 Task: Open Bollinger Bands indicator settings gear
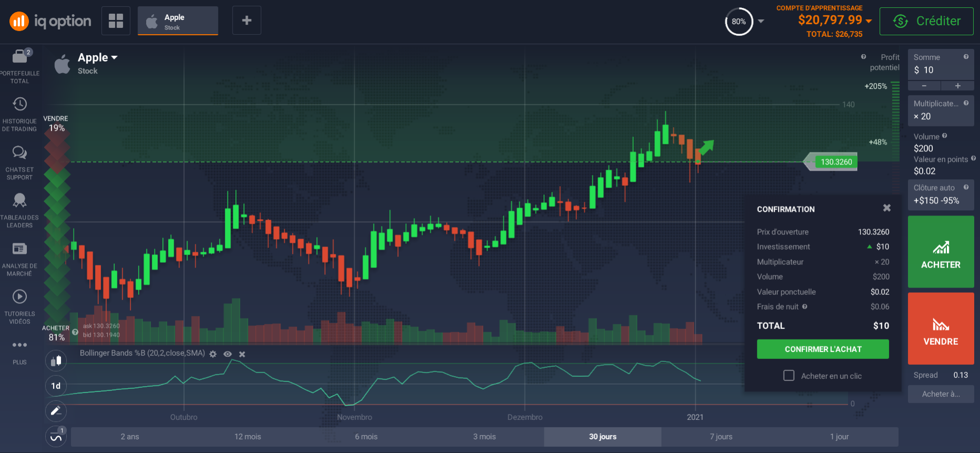pos(213,354)
